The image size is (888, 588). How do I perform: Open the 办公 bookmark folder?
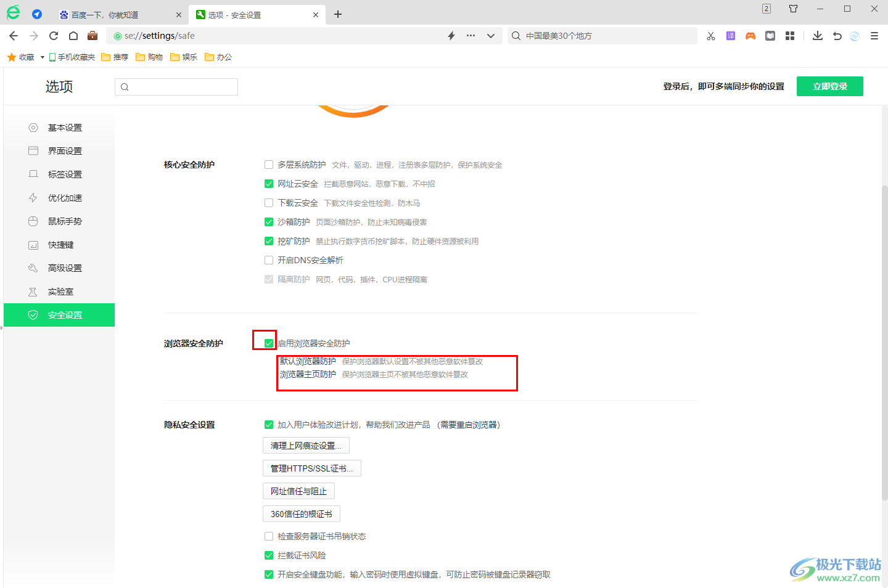218,57
